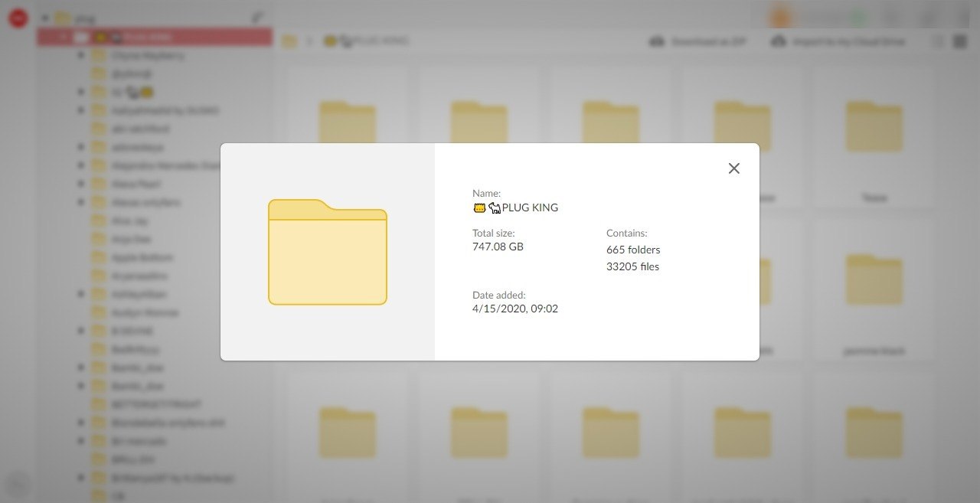Close the folder info dialog

click(x=733, y=168)
